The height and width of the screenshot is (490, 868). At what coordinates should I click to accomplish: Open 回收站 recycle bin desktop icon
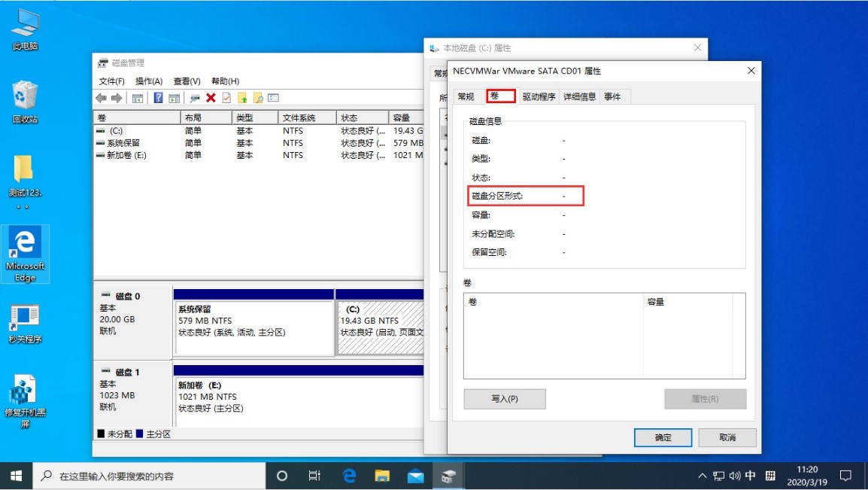25,102
